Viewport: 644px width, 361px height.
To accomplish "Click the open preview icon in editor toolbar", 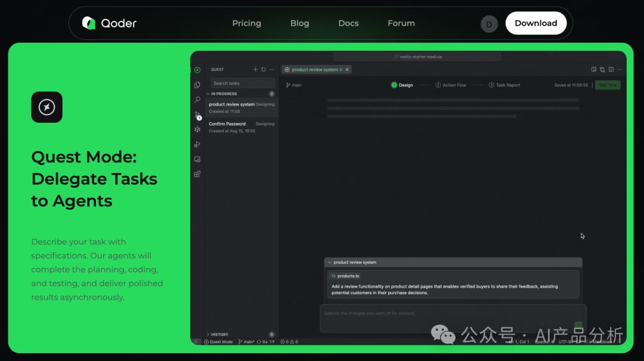I will pyautogui.click(x=593, y=69).
